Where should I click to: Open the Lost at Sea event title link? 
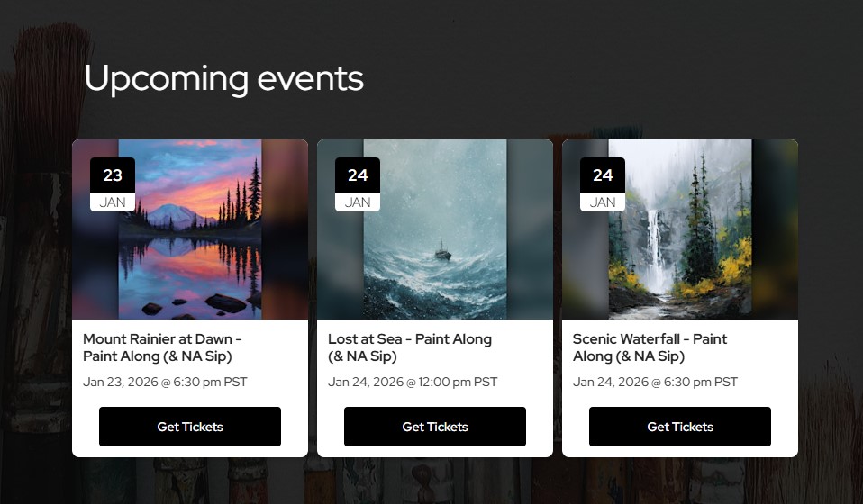pos(410,347)
